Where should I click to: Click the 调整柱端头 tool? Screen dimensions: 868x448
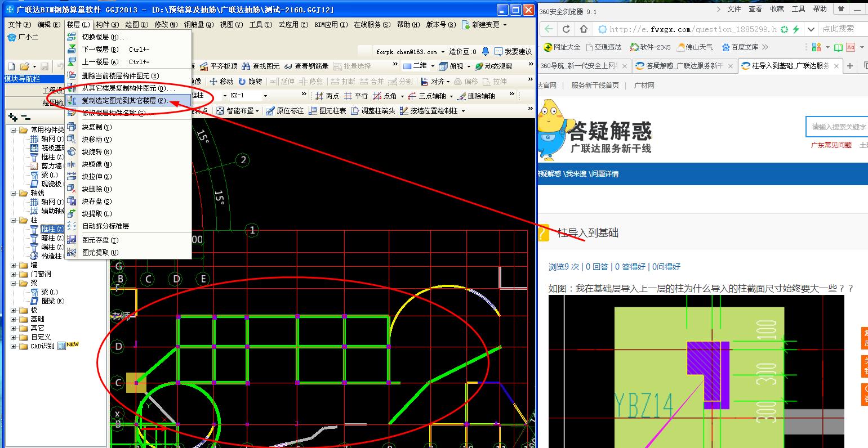[x=373, y=111]
